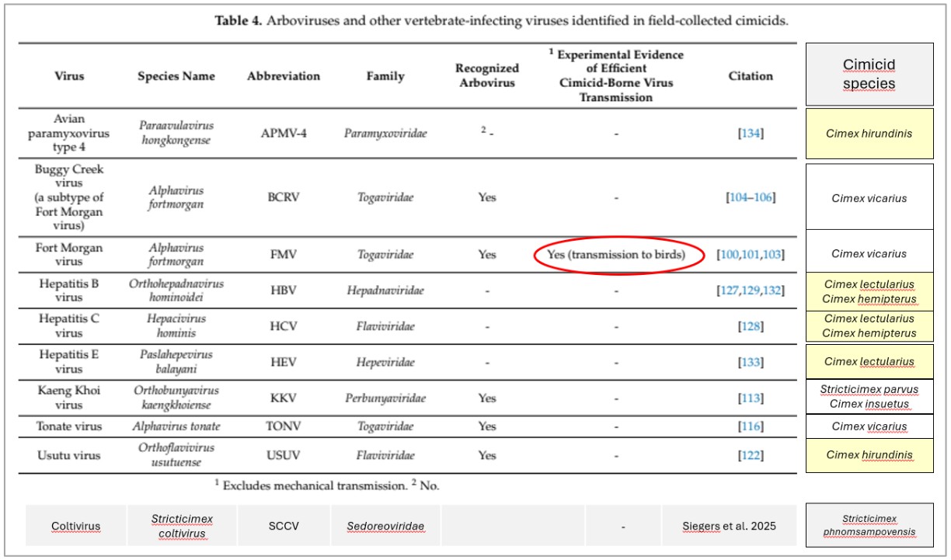Follow citation link 103
The image size is (951, 560).
coord(772,254)
